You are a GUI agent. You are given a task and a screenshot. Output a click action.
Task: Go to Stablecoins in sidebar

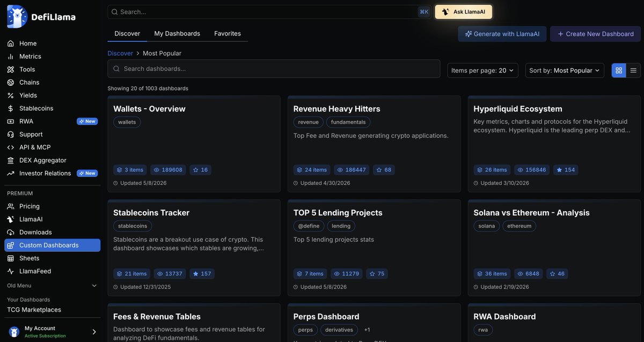coord(52,108)
